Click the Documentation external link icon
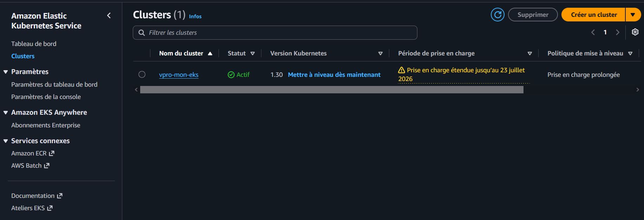Viewport: 644px width, 220px height. pyautogui.click(x=60, y=196)
